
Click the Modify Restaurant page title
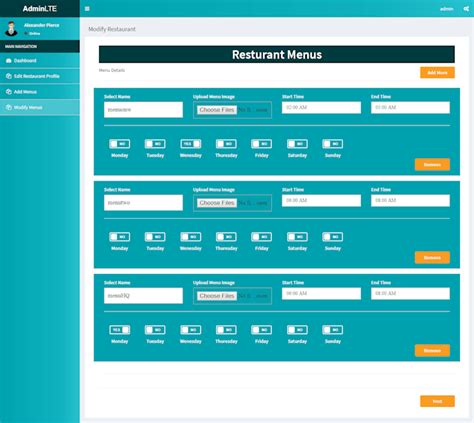112,29
